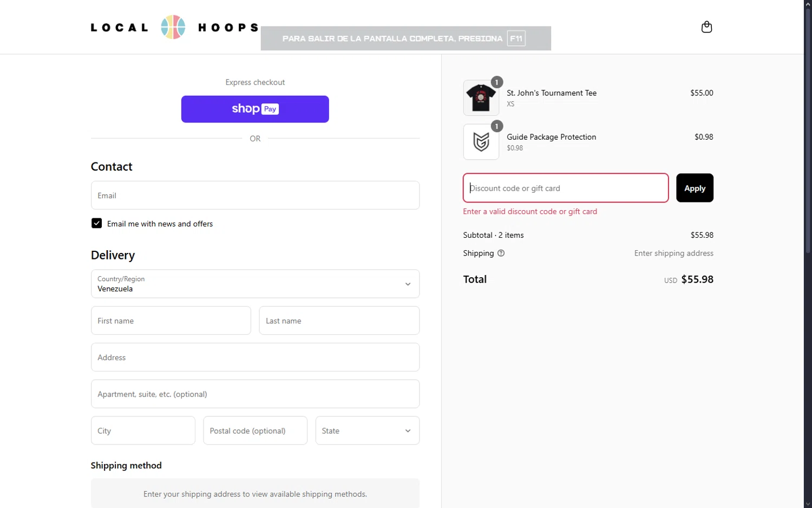The height and width of the screenshot is (508, 812).
Task: Click the scrollbar up arrow
Action: click(808, 4)
